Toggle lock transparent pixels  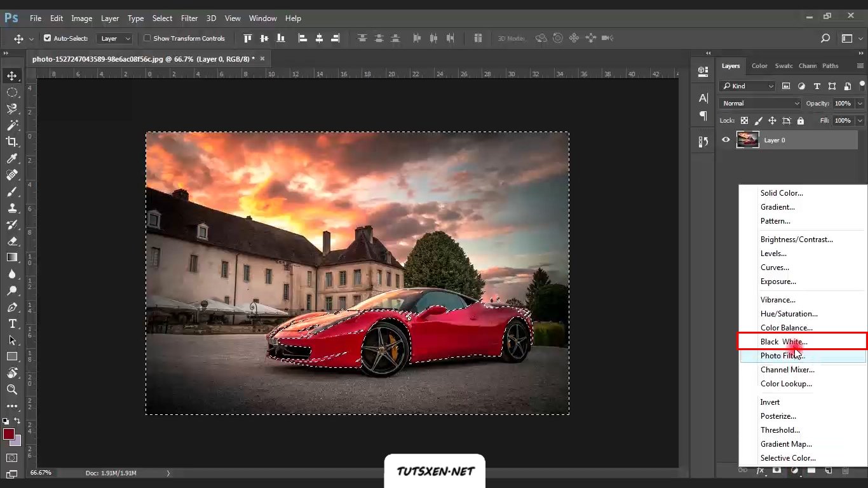[x=744, y=121]
